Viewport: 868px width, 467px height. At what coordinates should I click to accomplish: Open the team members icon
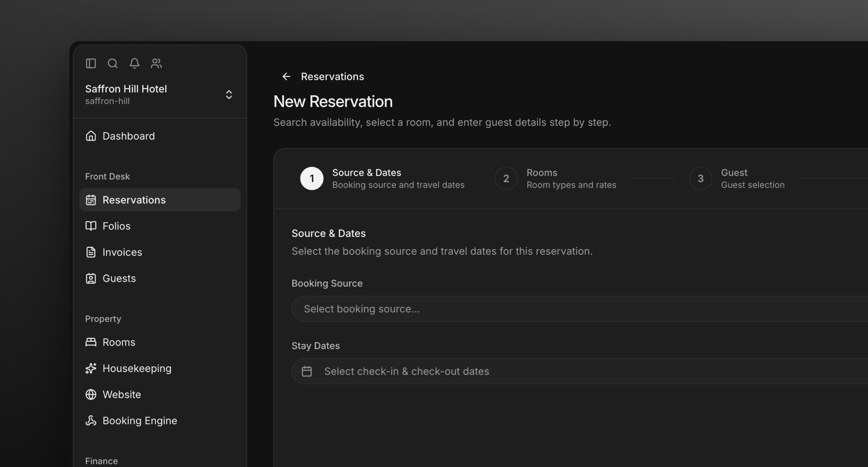point(156,63)
